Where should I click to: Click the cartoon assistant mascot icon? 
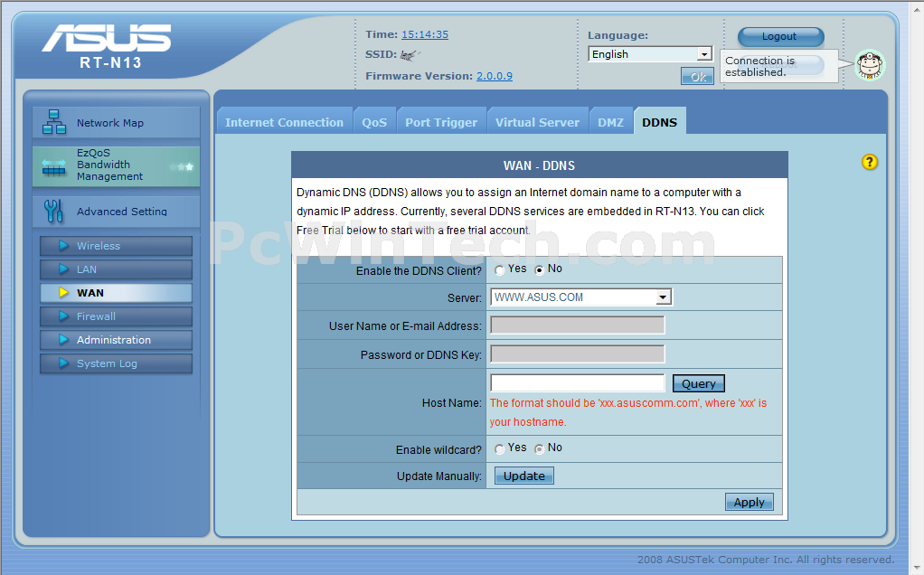[x=871, y=65]
